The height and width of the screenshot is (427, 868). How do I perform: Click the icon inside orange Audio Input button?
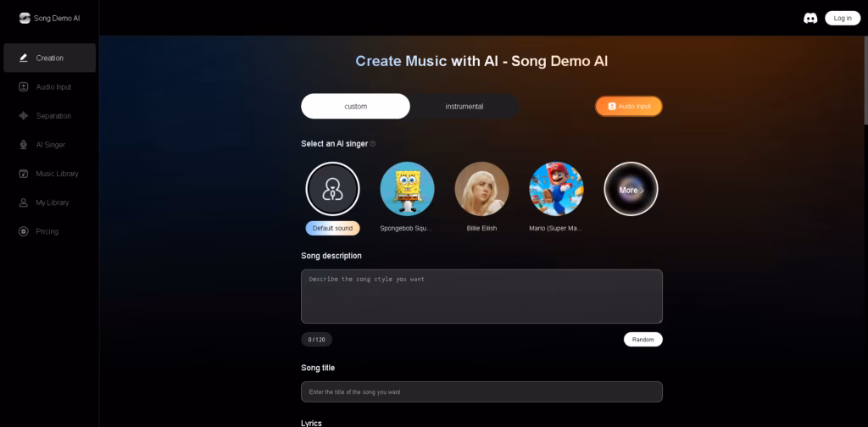(612, 106)
